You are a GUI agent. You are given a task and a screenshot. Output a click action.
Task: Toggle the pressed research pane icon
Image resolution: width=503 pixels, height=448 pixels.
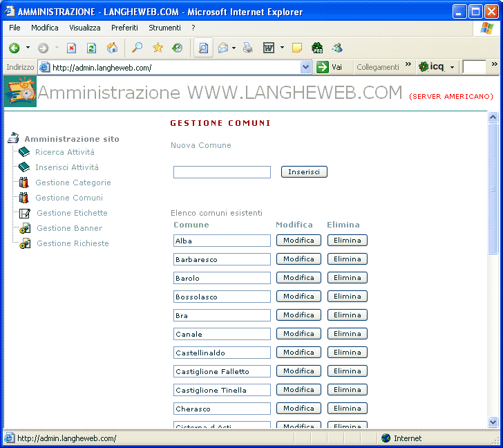coord(203,48)
